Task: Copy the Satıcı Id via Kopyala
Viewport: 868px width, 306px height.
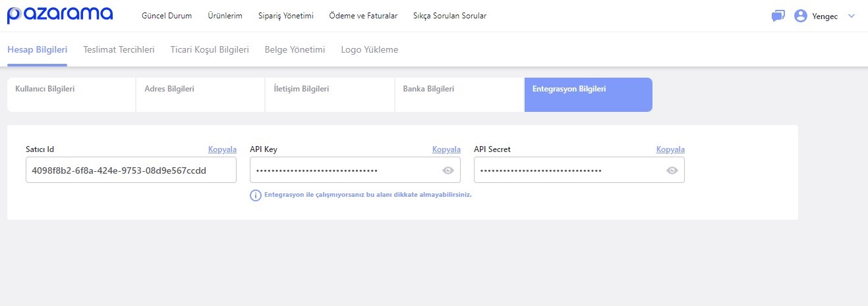Action: click(x=222, y=149)
